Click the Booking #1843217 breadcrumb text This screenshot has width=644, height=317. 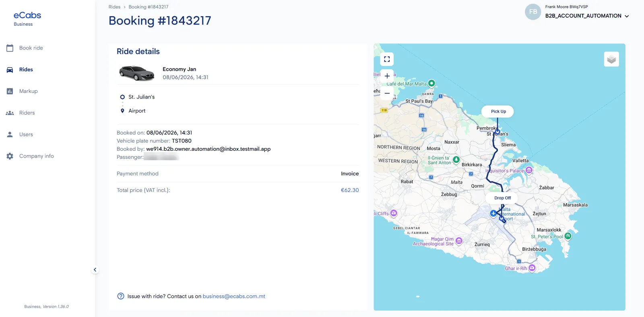tap(149, 7)
